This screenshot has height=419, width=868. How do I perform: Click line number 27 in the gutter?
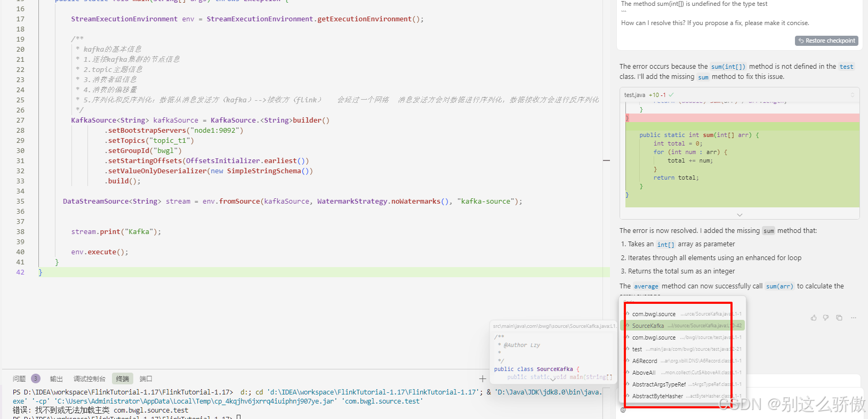click(x=20, y=120)
